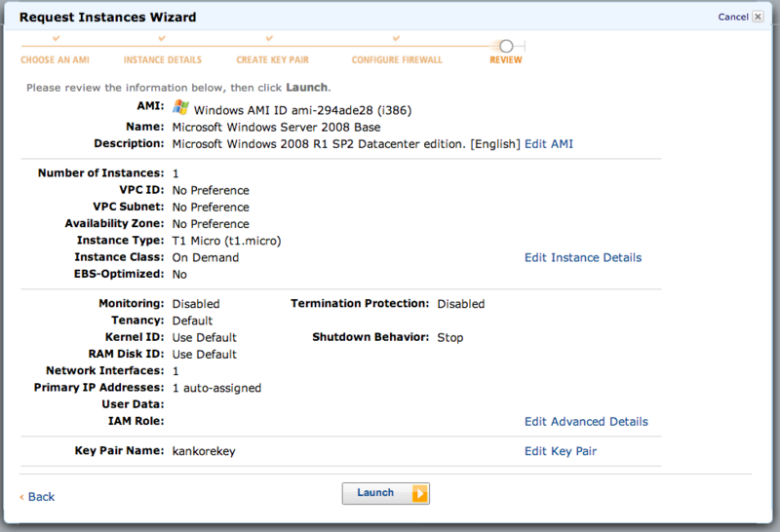The image size is (780, 532).
Task: Open Edit Instance Details link
Action: tap(583, 257)
